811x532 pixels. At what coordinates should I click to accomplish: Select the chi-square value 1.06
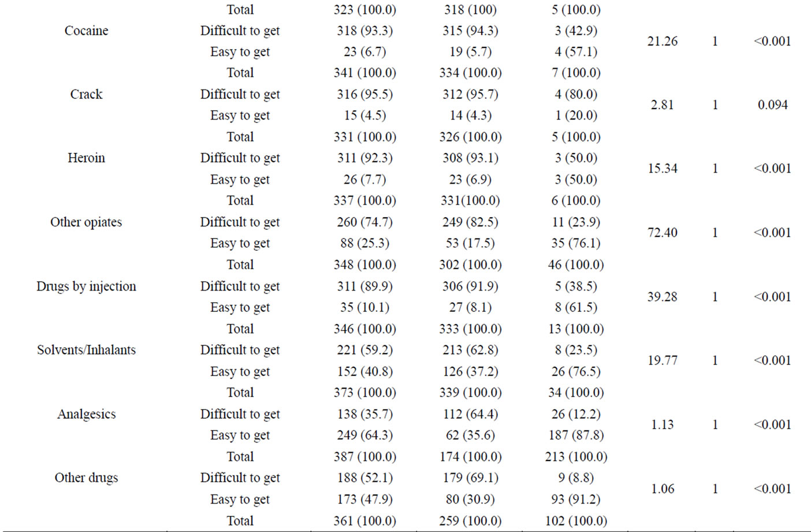pyautogui.click(x=662, y=489)
